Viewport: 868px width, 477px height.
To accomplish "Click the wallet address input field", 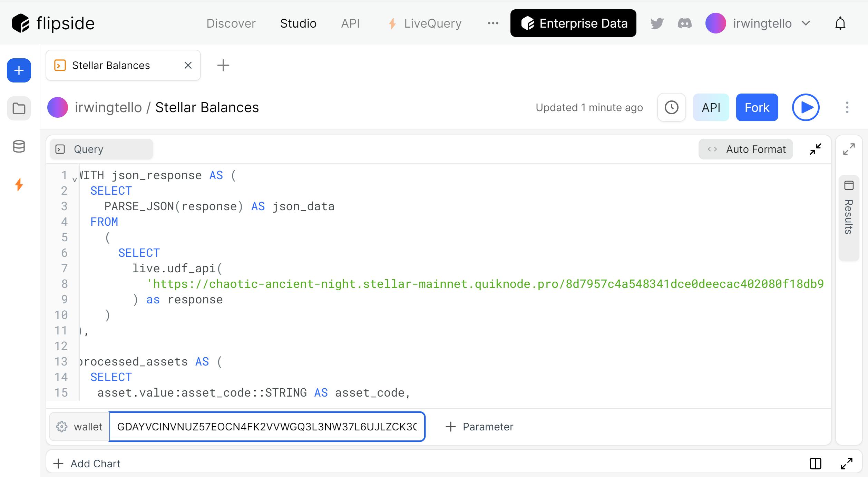I will [x=267, y=427].
